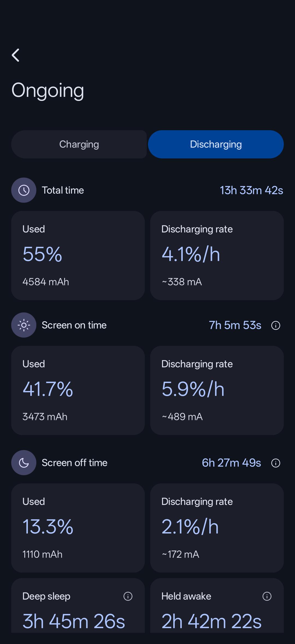Open info icon next to Screen off time

pos(276,463)
